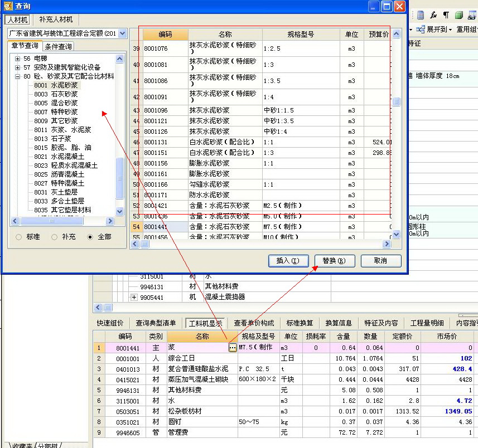Image resolution: width=478 pixels, height=448 pixels.
Task: Select result row 8001171 防水水泥砂浆
Action: [260, 195]
